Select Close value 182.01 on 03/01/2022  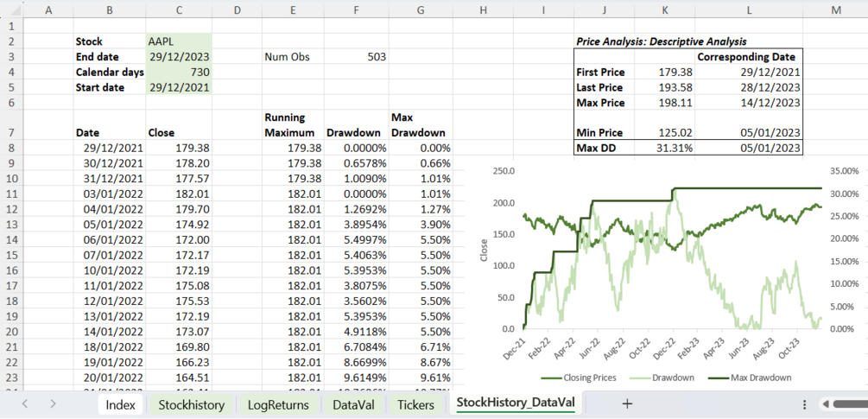coord(179,194)
